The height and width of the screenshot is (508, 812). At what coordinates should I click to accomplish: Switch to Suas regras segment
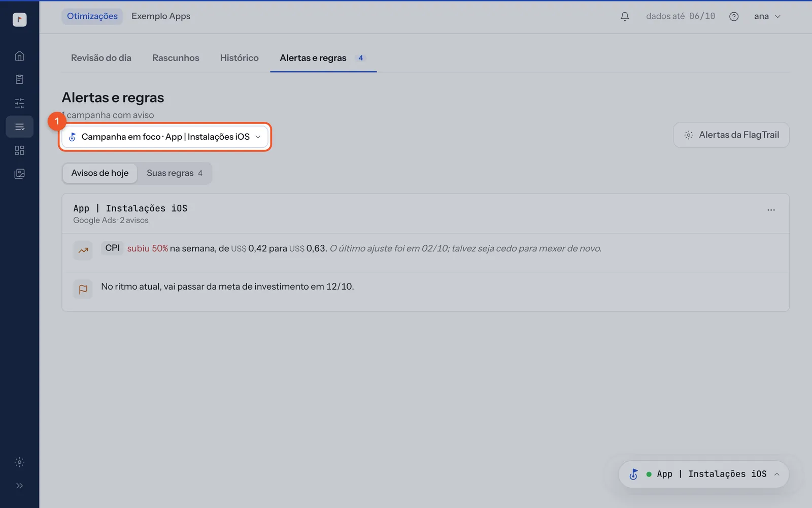click(175, 173)
